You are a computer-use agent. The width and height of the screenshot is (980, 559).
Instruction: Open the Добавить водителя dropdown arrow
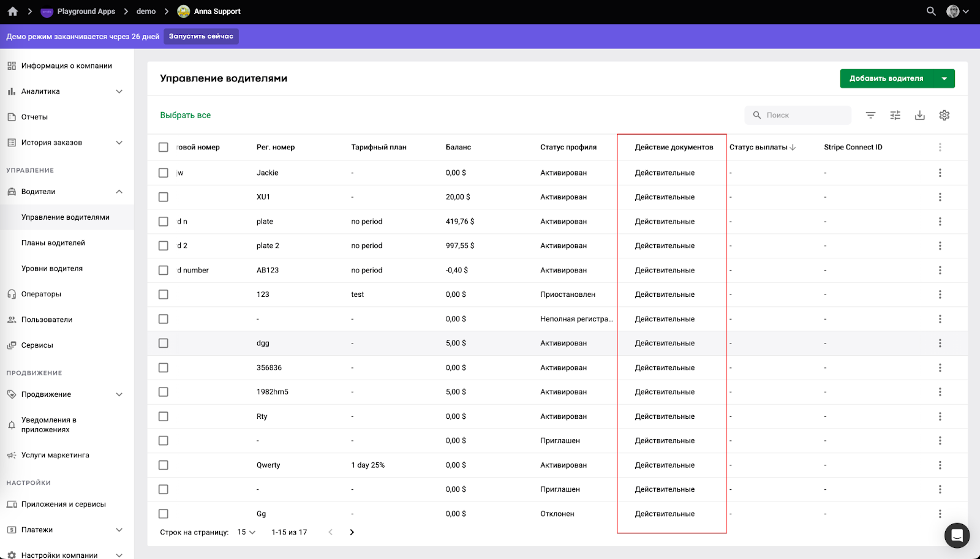point(944,78)
